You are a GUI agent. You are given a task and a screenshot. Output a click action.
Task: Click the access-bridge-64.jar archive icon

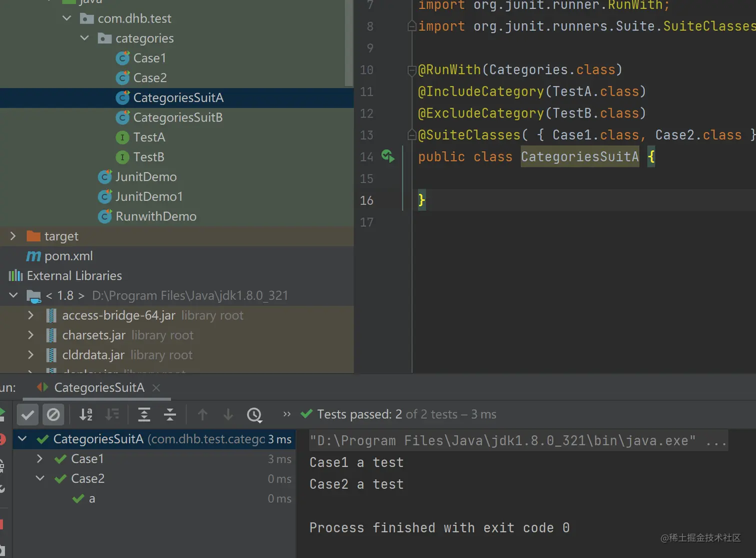[x=51, y=315]
